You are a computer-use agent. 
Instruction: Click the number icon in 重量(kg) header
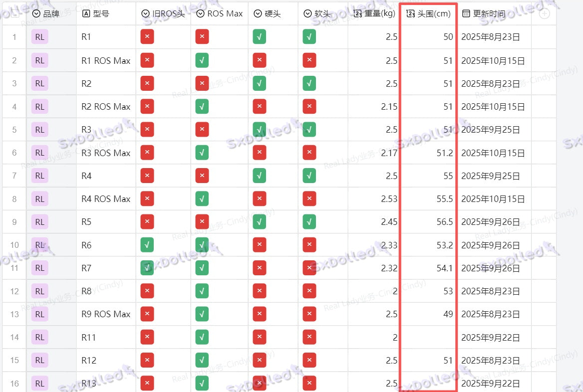[357, 14]
